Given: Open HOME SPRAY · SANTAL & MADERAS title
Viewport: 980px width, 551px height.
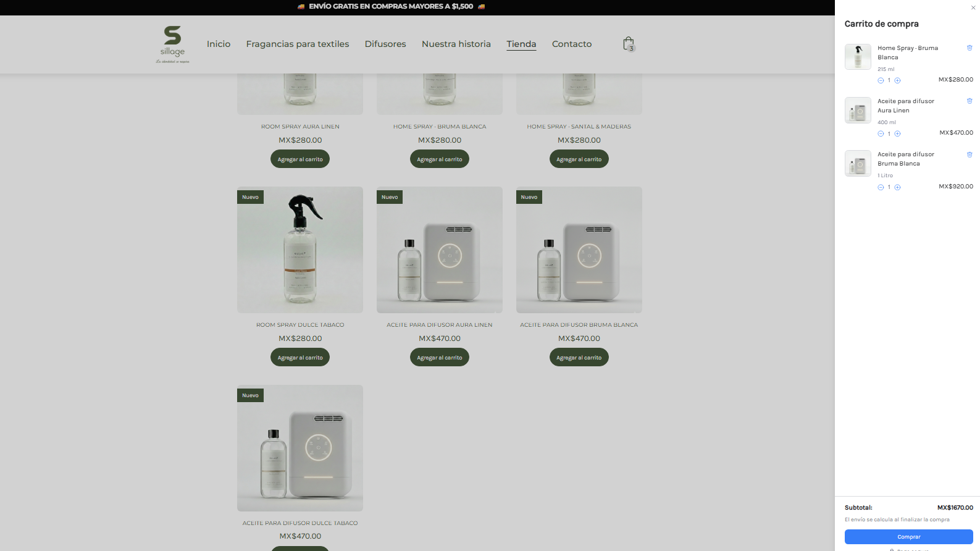Looking at the screenshot, I should tap(579, 127).
